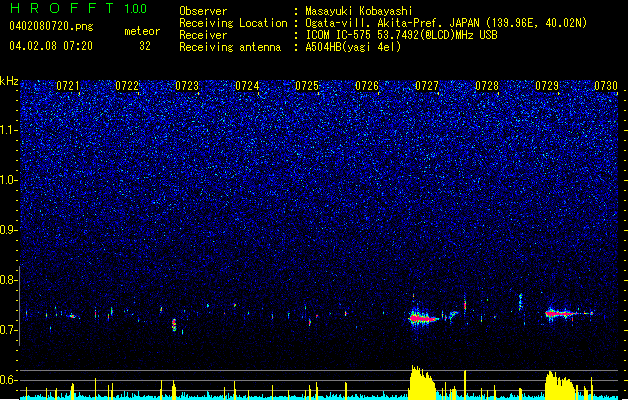Click the 1.1 kHz axis label

(x=8, y=130)
